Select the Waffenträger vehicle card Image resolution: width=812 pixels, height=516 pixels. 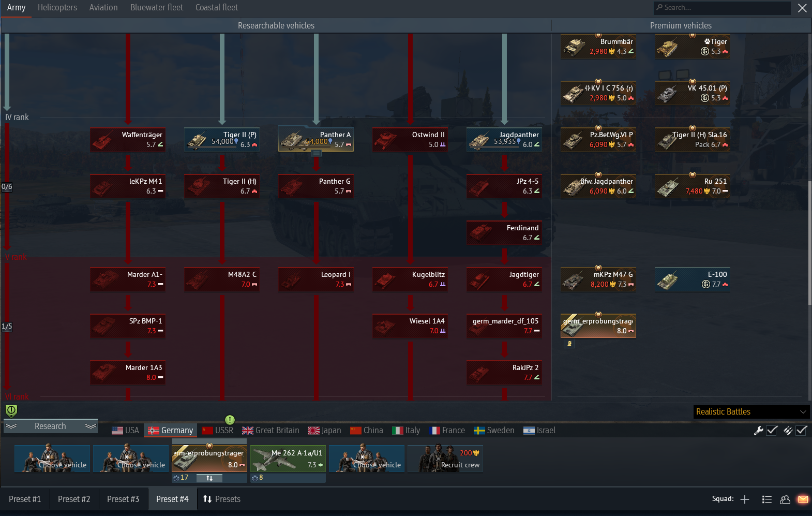click(x=128, y=140)
